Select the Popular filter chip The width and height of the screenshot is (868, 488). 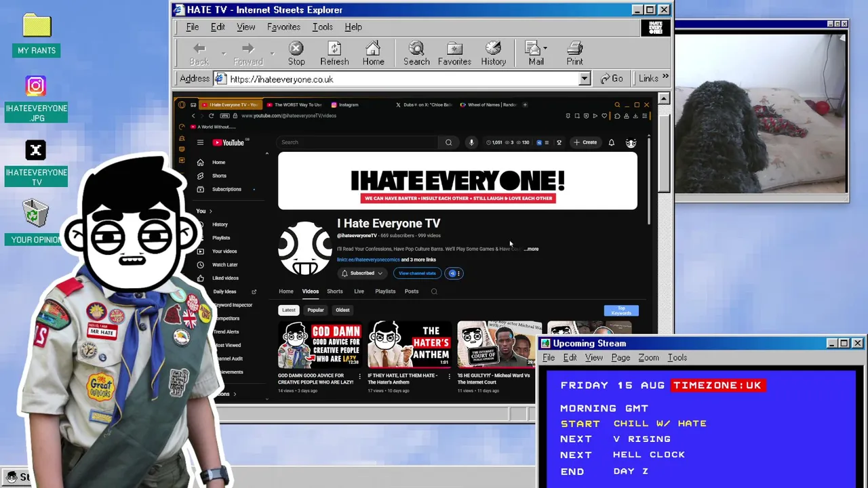315,310
